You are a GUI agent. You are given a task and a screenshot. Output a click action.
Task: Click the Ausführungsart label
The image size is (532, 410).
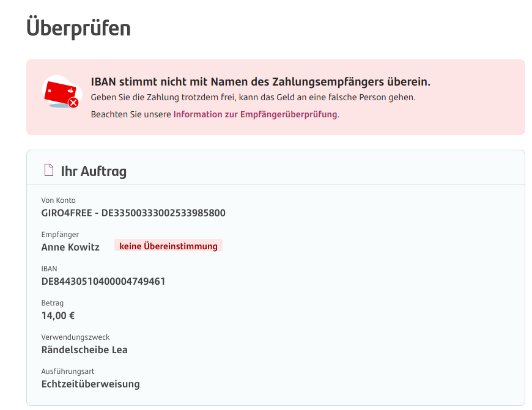pyautogui.click(x=68, y=372)
